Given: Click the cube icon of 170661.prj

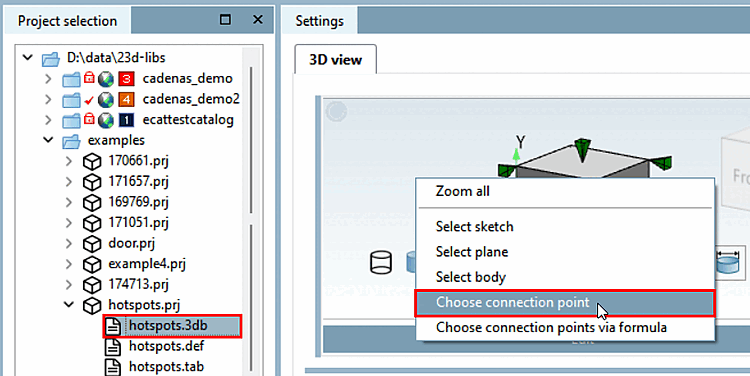Looking at the screenshot, I should (x=92, y=161).
